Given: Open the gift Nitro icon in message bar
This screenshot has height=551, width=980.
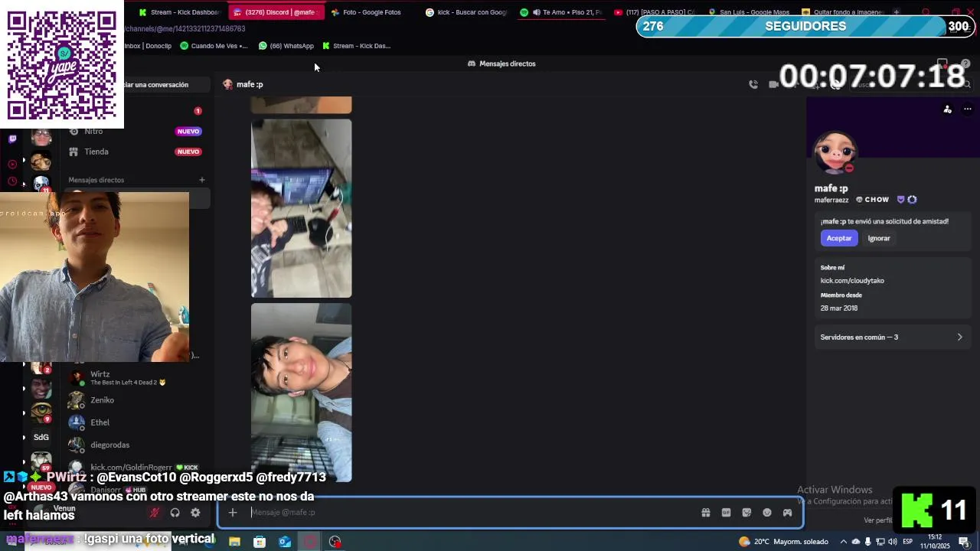Looking at the screenshot, I should click(706, 513).
